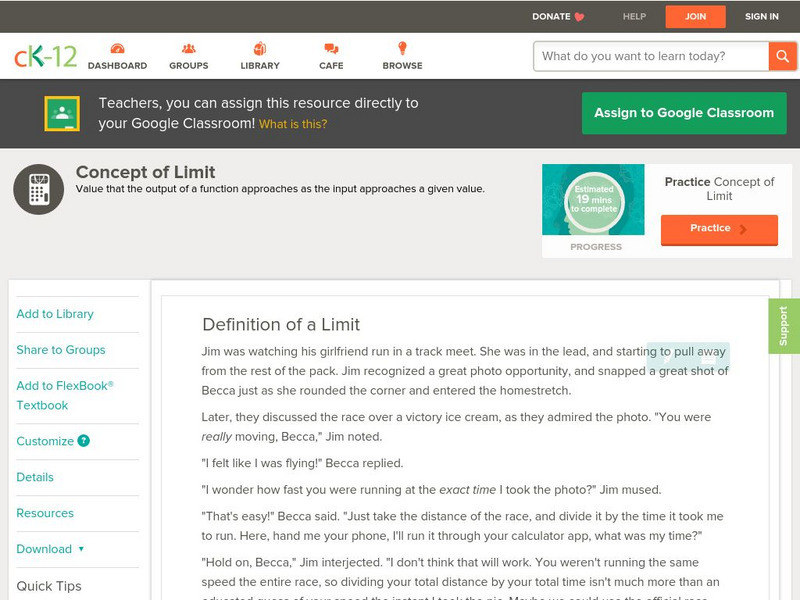Open the 'What is this?' link
The height and width of the screenshot is (600, 800).
point(293,124)
